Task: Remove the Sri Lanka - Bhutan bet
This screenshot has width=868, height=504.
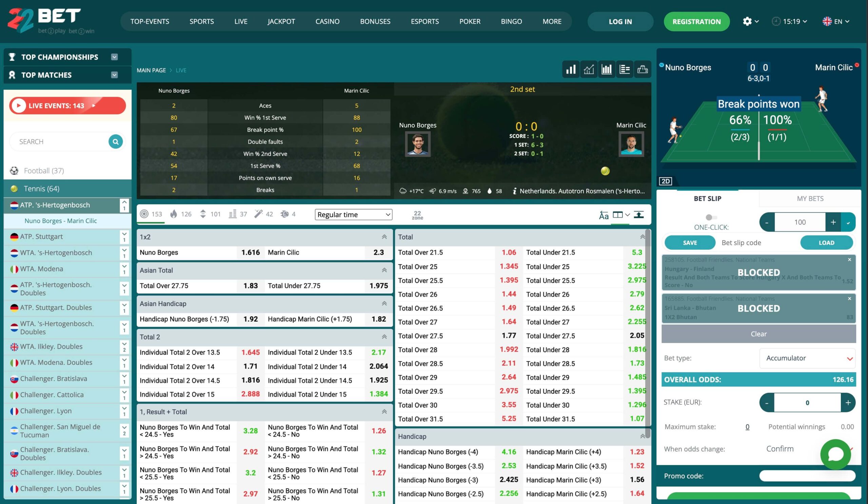Action: click(849, 299)
